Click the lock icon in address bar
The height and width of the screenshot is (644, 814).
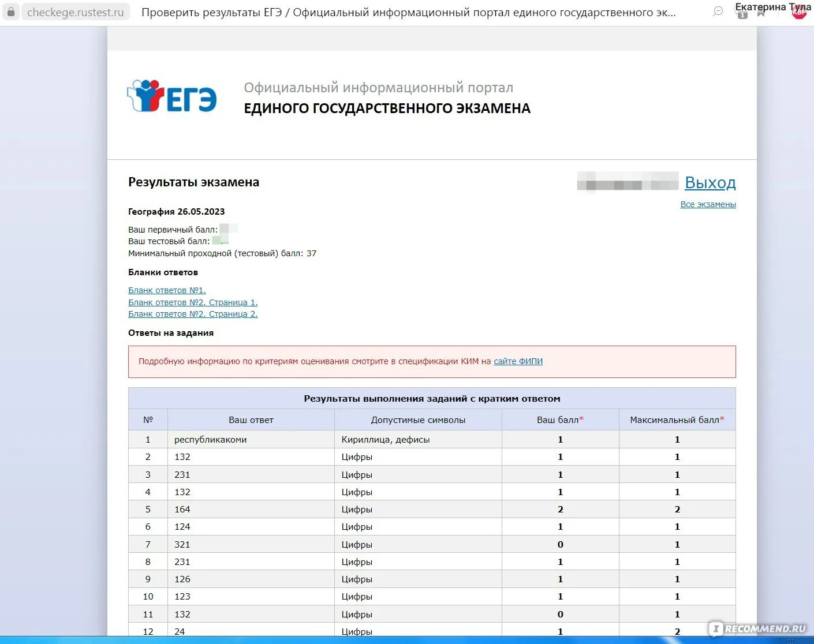(10, 12)
